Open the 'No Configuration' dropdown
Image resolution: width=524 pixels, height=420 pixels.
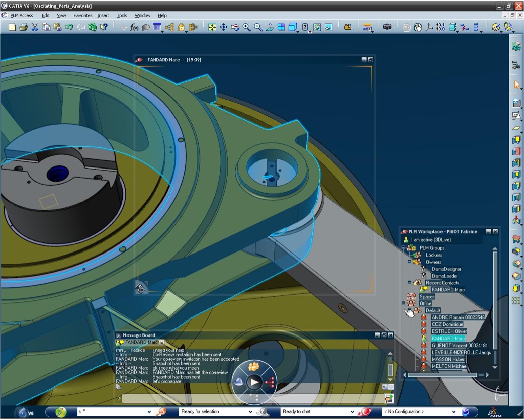click(453, 412)
